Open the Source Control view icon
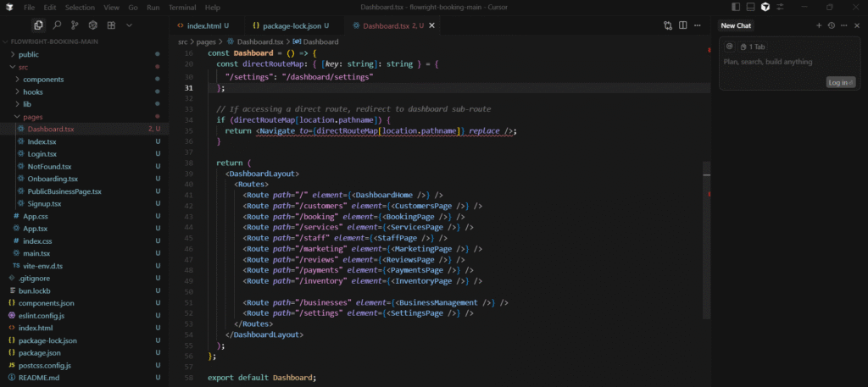868x387 pixels. 75,25
